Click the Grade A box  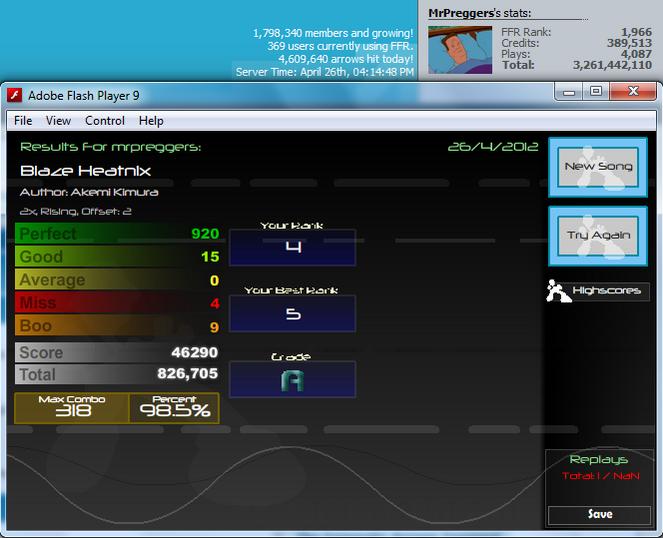point(292,379)
